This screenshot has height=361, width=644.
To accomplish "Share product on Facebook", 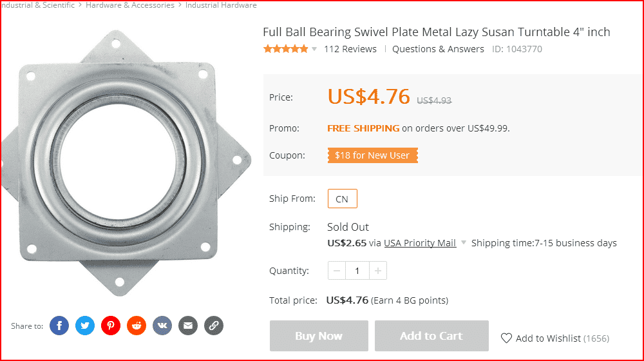I will click(x=59, y=326).
